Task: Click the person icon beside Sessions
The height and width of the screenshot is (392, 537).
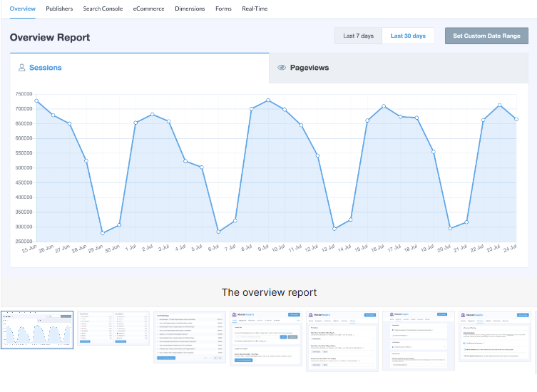Action: (x=21, y=68)
